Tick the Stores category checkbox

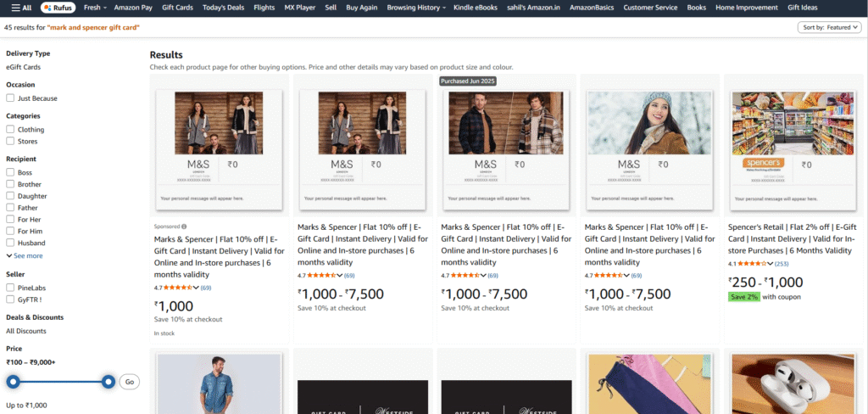pos(10,142)
